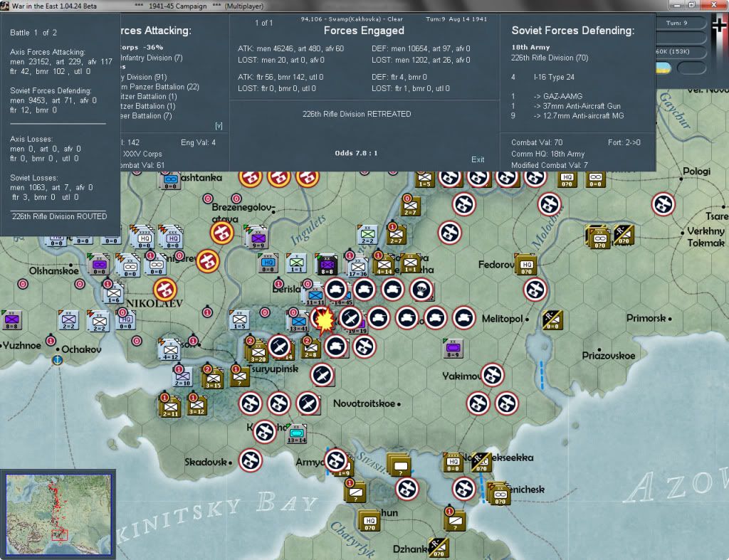729x560 pixels.
Task: Click '226th Rifle Division ROUTED' summary text
Action: point(60,216)
